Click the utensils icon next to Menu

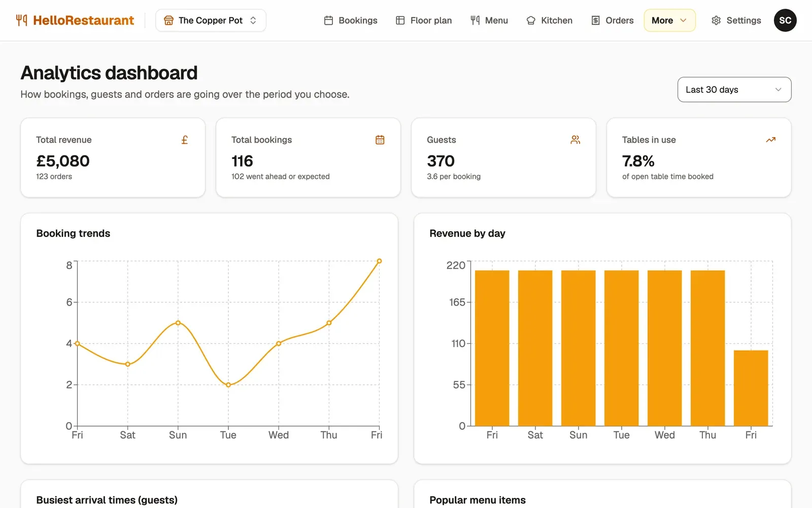point(475,20)
